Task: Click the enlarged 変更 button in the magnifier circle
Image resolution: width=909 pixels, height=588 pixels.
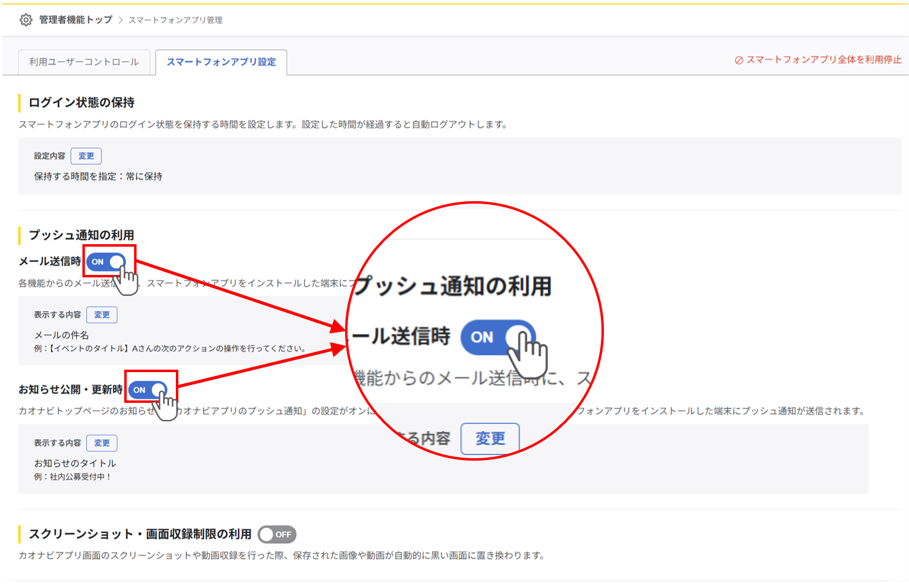Action: point(490,439)
